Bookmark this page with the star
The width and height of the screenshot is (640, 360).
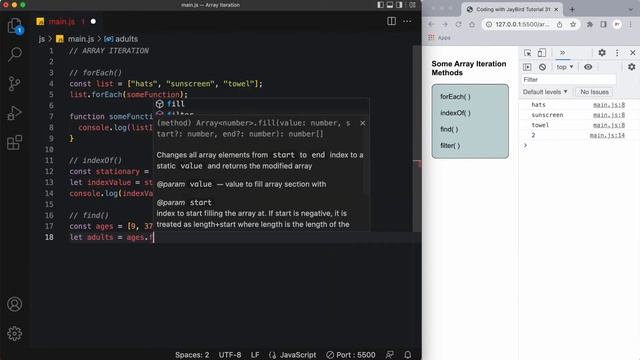click(x=573, y=24)
